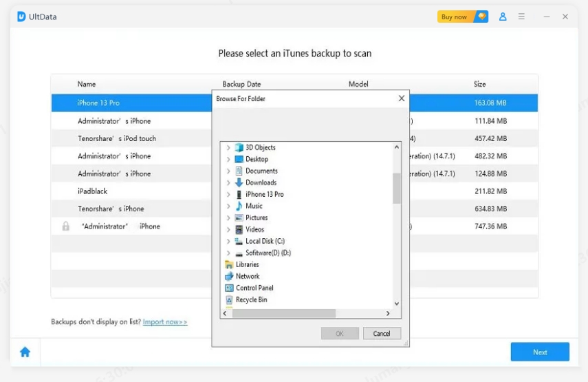Open the Import now link

point(165,321)
